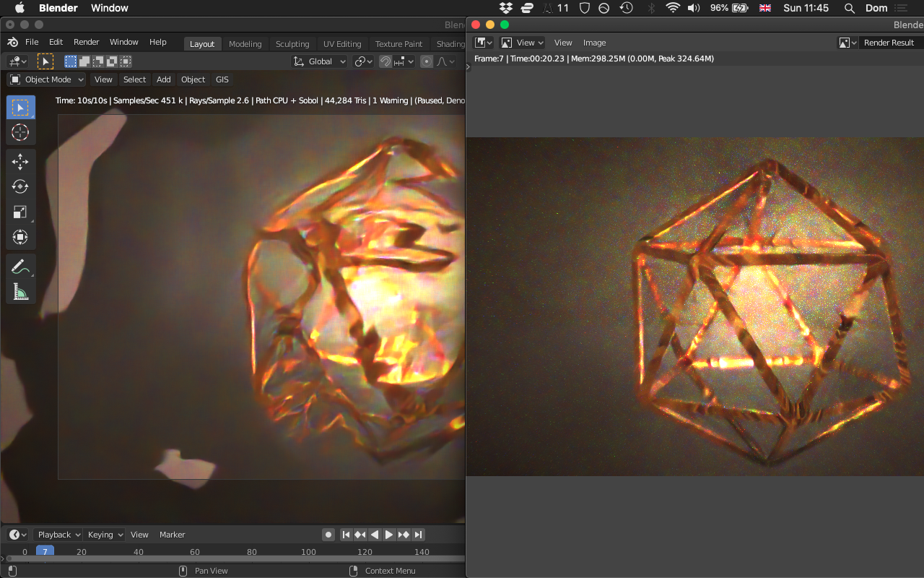Activate the Move tool
The width and height of the screenshot is (924, 578).
pyautogui.click(x=20, y=161)
